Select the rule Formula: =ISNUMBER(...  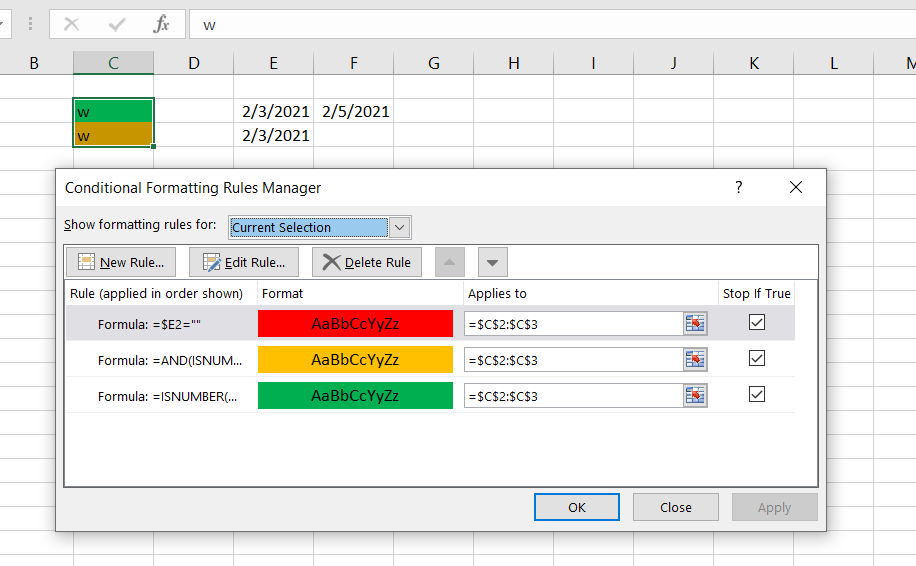[x=167, y=397]
